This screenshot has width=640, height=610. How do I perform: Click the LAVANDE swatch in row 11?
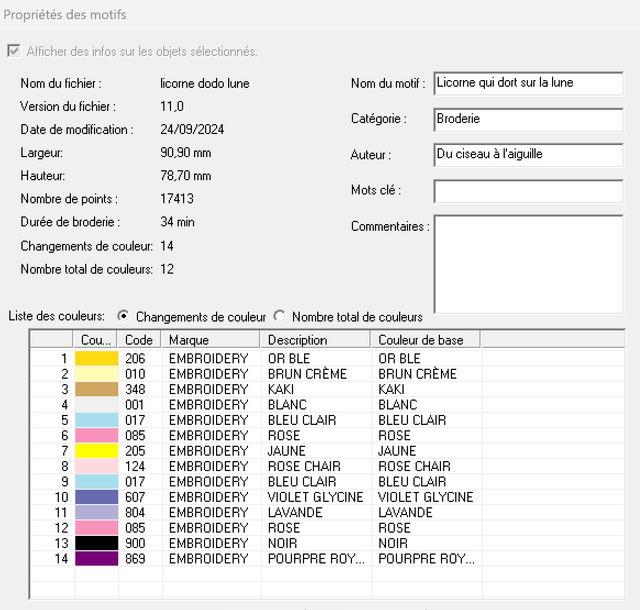coord(97,512)
